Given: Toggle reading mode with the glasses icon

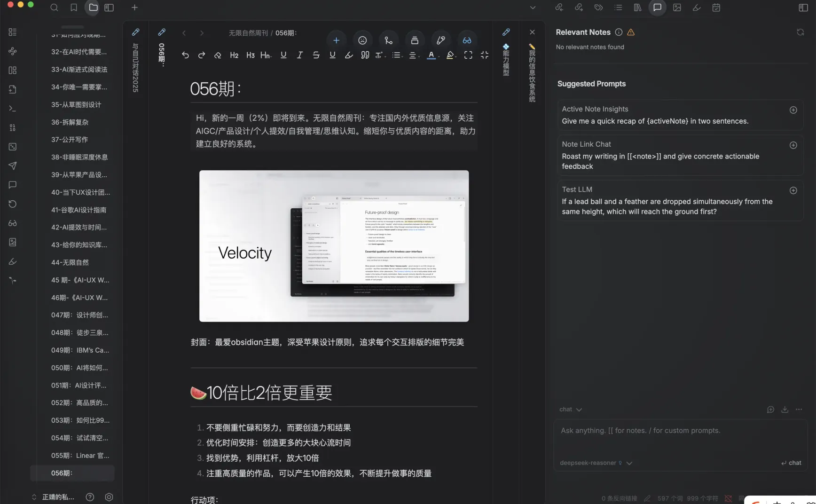Looking at the screenshot, I should pos(468,40).
